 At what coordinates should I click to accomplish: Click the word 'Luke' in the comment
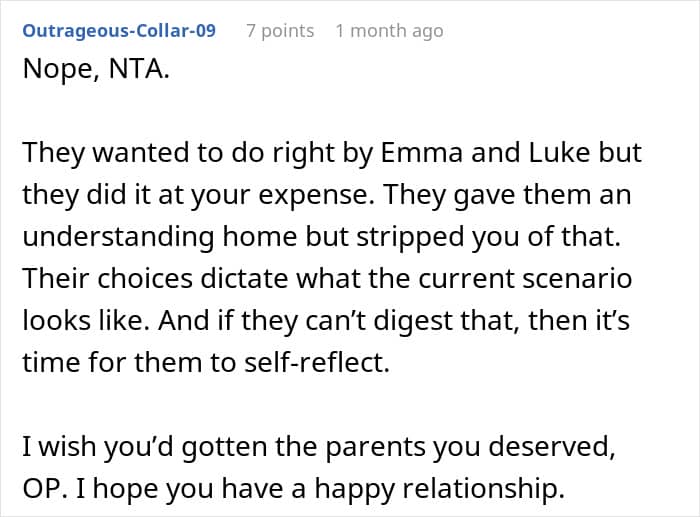coord(559,152)
